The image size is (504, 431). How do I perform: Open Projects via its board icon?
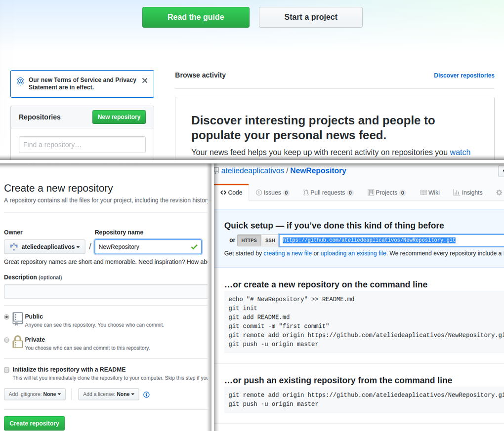click(370, 193)
